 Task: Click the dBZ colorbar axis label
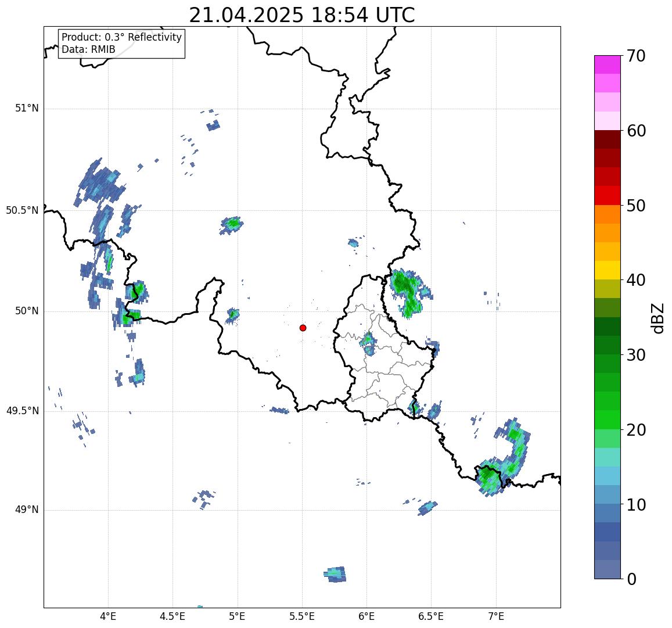[x=657, y=318]
